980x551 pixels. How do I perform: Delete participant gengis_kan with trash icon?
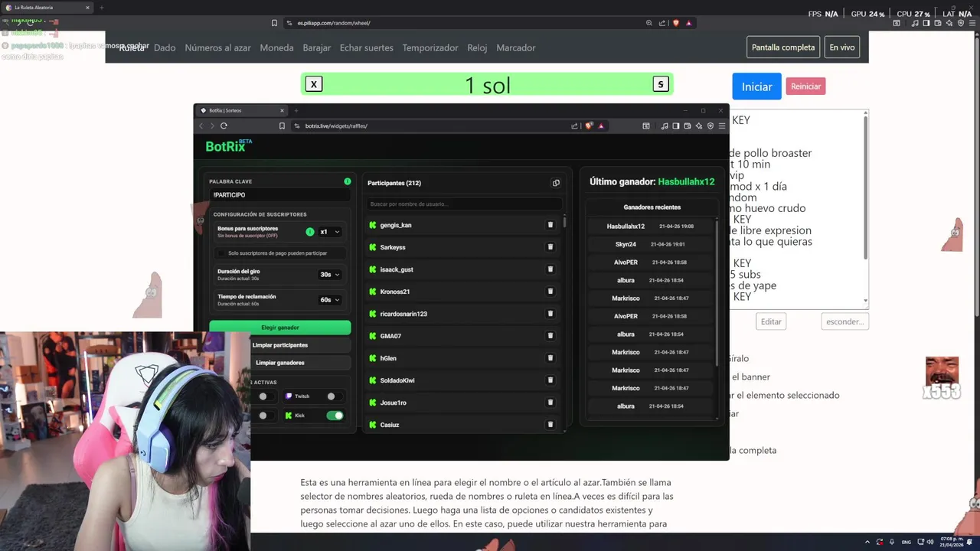(550, 225)
